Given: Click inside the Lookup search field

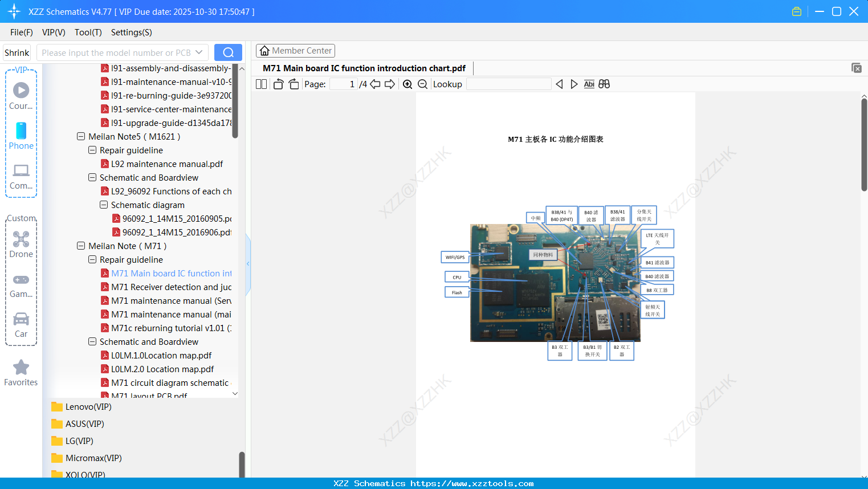Looking at the screenshot, I should 509,84.
